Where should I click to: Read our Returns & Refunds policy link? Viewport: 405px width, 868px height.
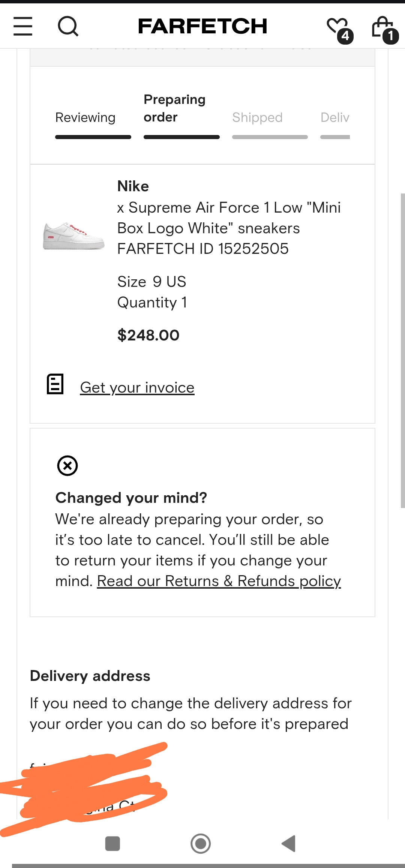[x=219, y=581]
